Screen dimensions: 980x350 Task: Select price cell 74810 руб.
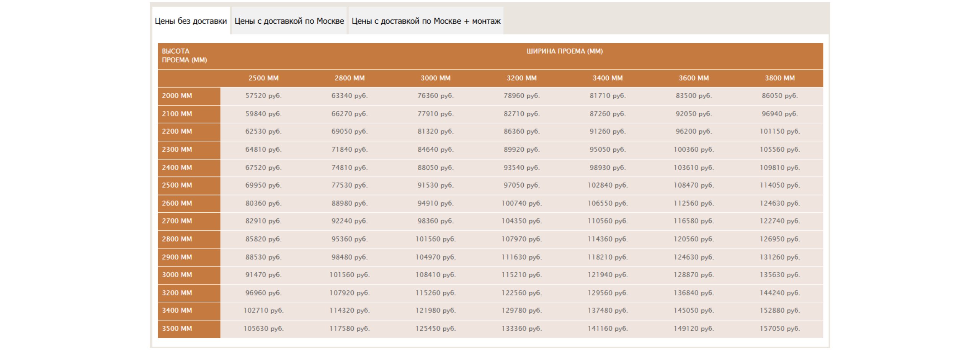(350, 168)
